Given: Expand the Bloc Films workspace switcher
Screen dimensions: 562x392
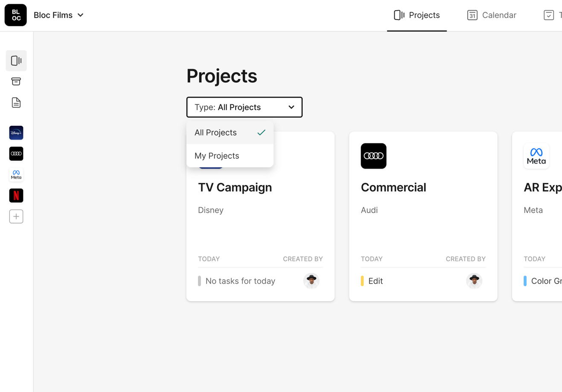Looking at the screenshot, I should 59,15.
